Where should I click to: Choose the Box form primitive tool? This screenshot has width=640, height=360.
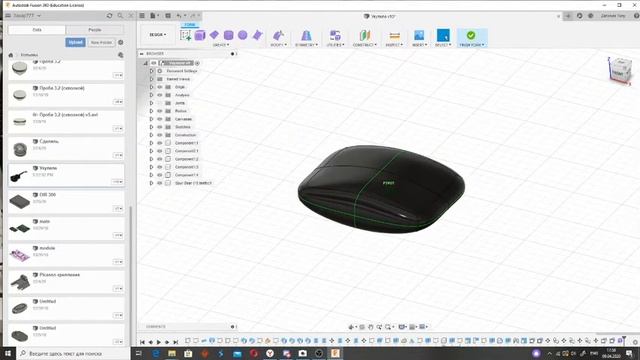[200, 35]
